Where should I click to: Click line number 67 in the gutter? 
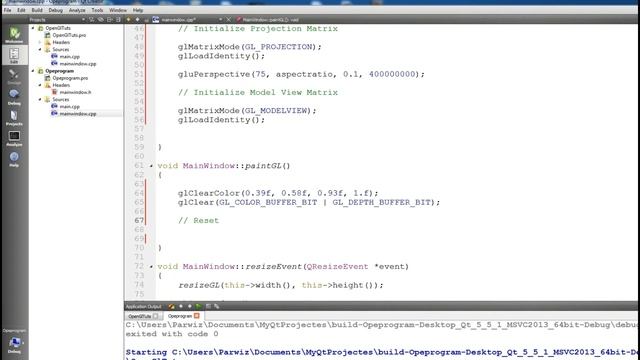pos(139,220)
